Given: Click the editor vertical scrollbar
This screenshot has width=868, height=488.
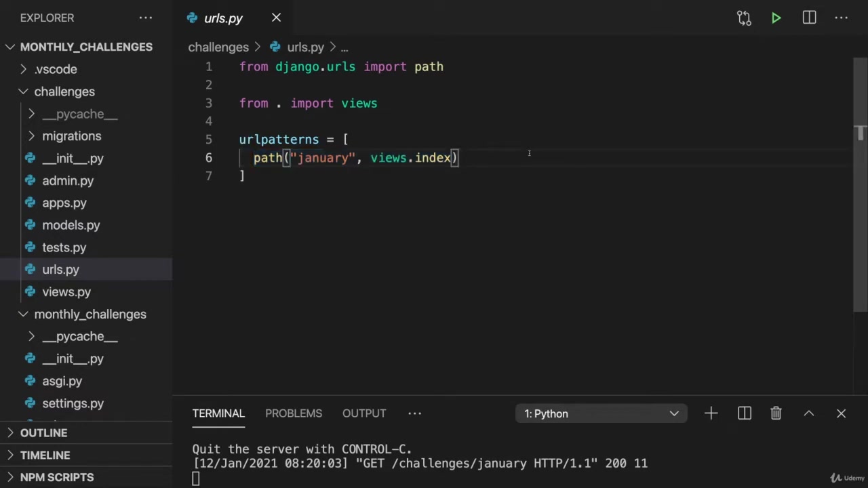Looking at the screenshot, I should coord(860,203).
